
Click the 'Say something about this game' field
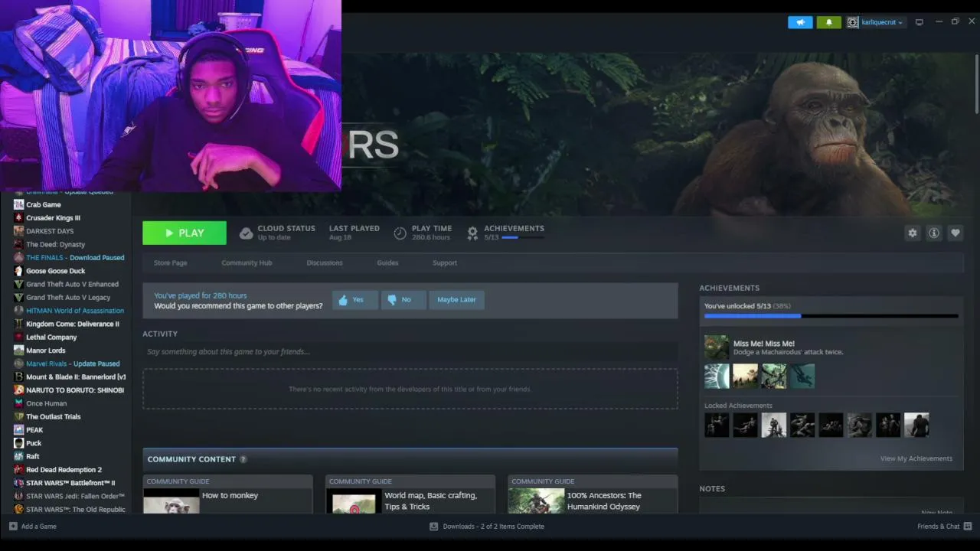(410, 352)
